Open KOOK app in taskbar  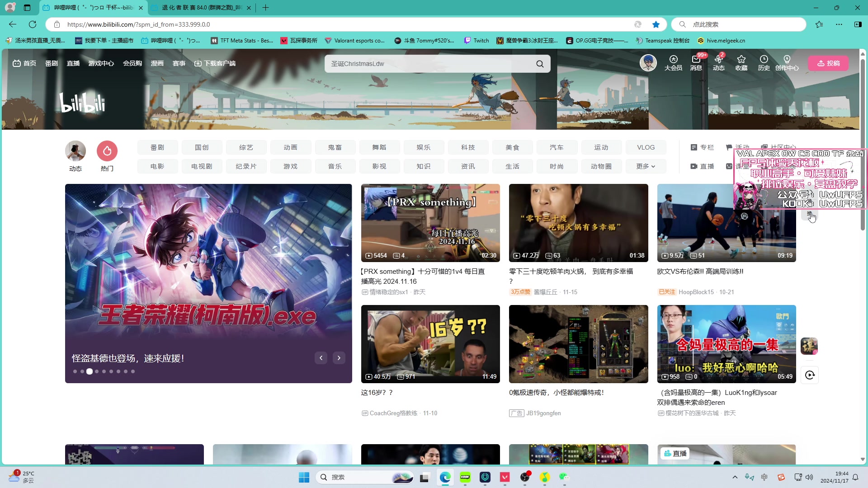[465, 477]
